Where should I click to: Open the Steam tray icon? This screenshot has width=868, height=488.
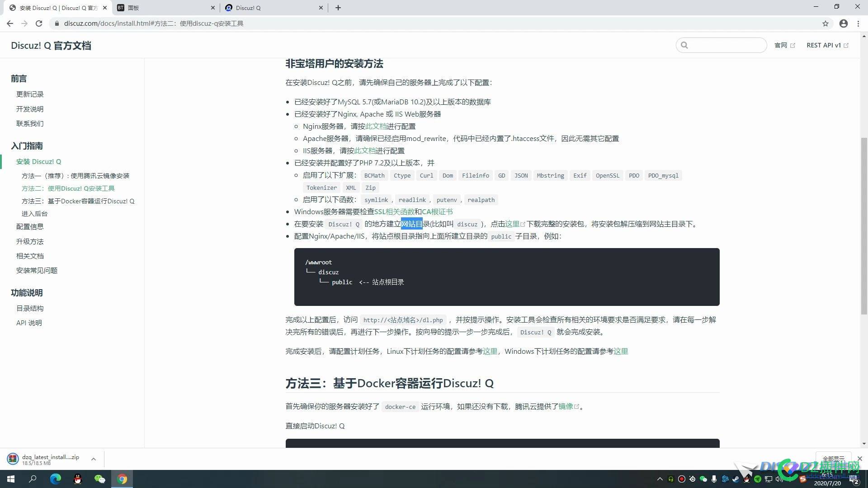pos(736,479)
